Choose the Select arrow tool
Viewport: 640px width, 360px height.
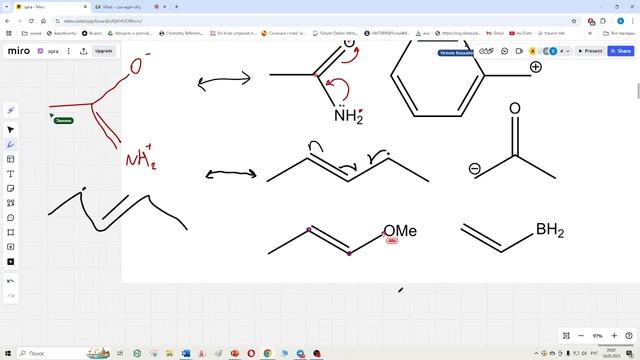tap(11, 130)
